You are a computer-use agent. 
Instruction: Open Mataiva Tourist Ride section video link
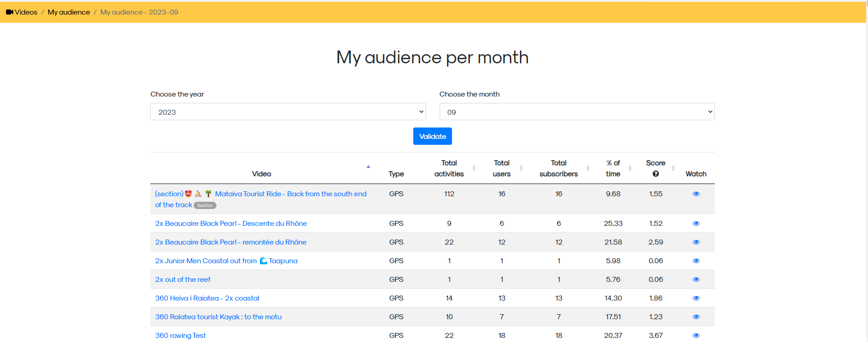(x=261, y=199)
